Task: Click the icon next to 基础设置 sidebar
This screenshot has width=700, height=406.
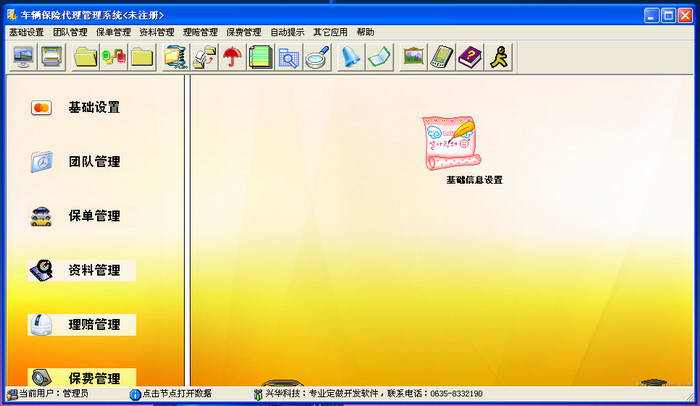Action: (42, 108)
